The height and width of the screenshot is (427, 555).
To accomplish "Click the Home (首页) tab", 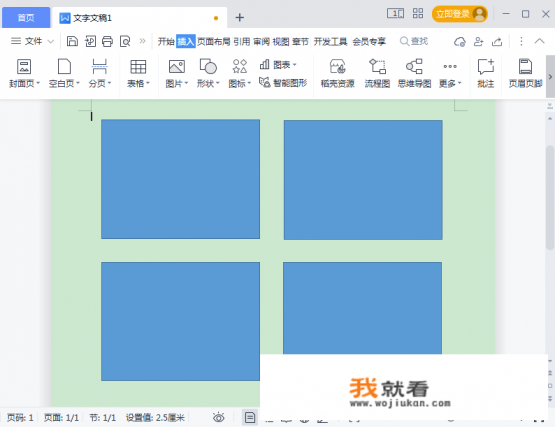I will (x=26, y=17).
